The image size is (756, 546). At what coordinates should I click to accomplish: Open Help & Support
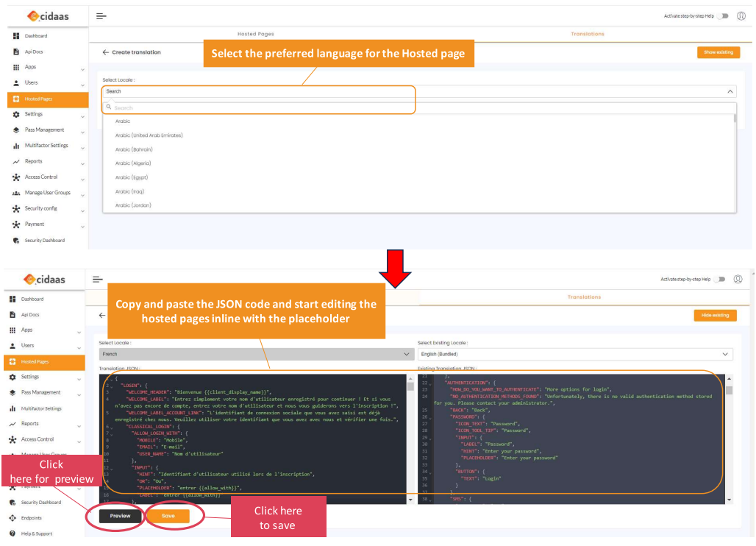tap(36, 533)
